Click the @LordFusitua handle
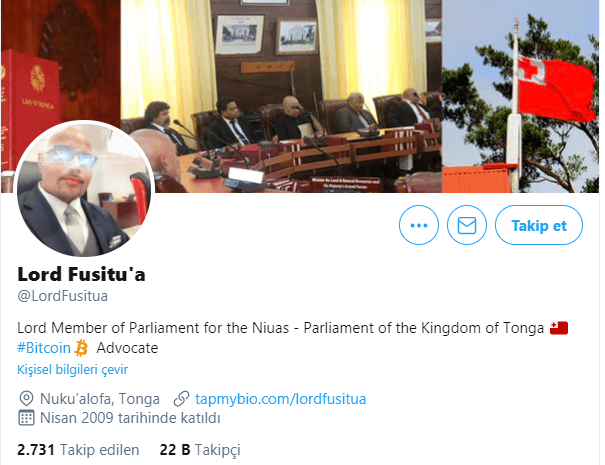This screenshot has width=605, height=465. coord(63,296)
